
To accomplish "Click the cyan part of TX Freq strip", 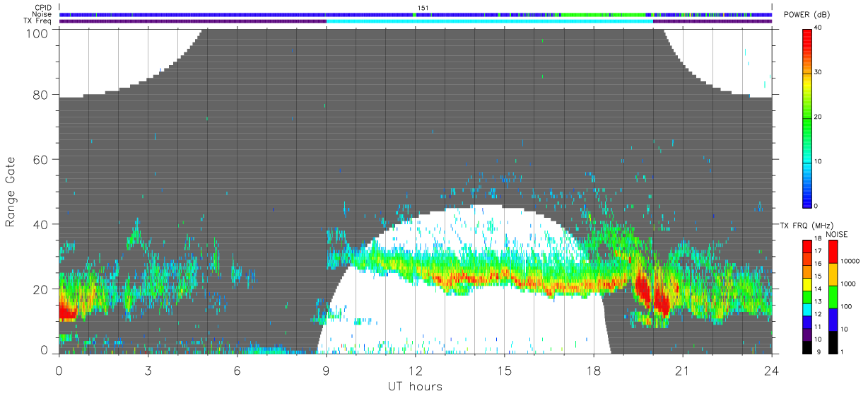I will 489,21.
